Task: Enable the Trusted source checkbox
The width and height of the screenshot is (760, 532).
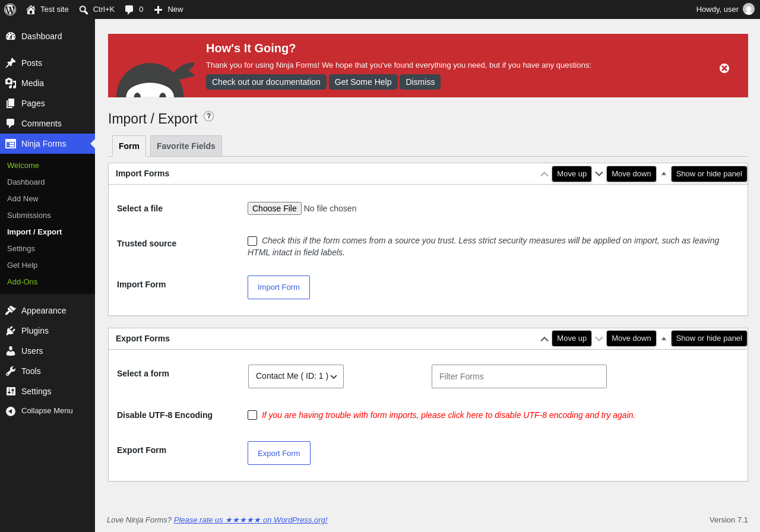Action: pyautogui.click(x=252, y=241)
